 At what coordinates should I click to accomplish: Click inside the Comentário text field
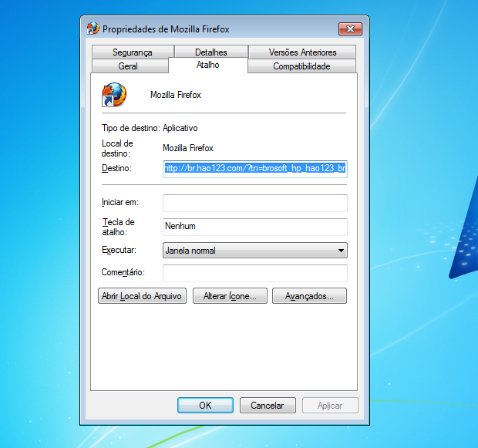point(255,273)
